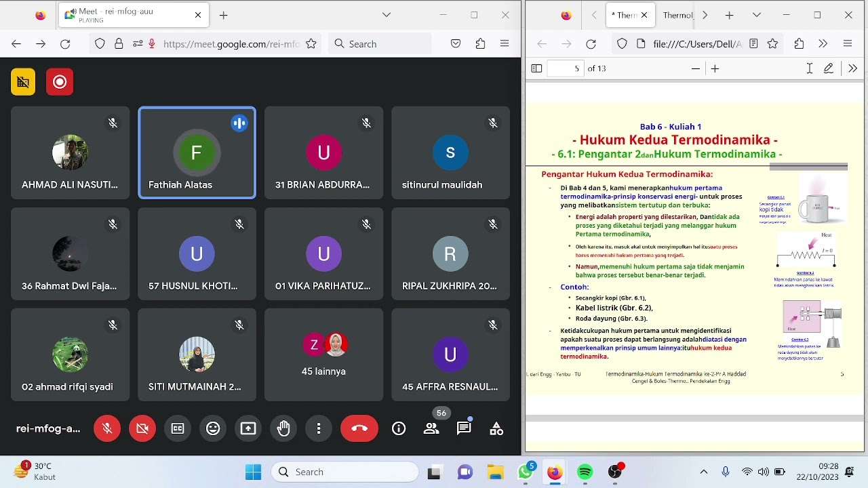Screen dimensions: 868x488
Task: Open more options three-dot menu in Meet
Action: (x=319, y=428)
